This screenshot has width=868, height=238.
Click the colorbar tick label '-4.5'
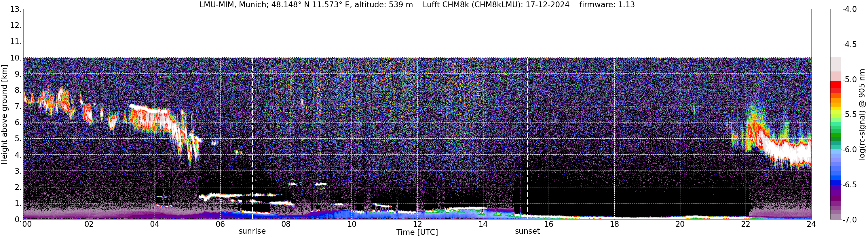849,44
